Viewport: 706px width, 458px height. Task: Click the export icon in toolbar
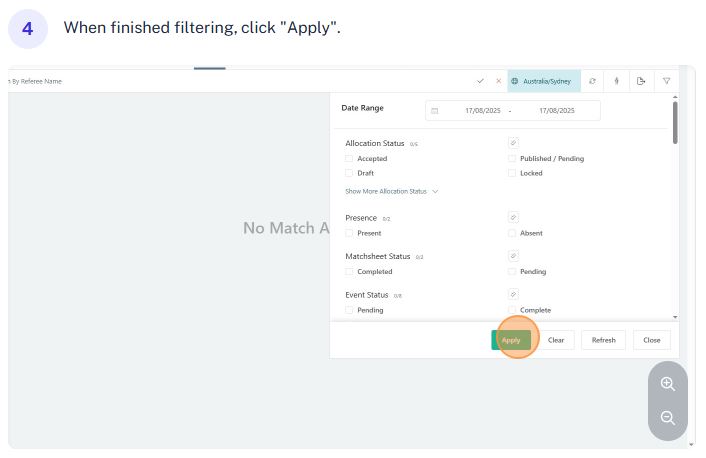coord(641,81)
